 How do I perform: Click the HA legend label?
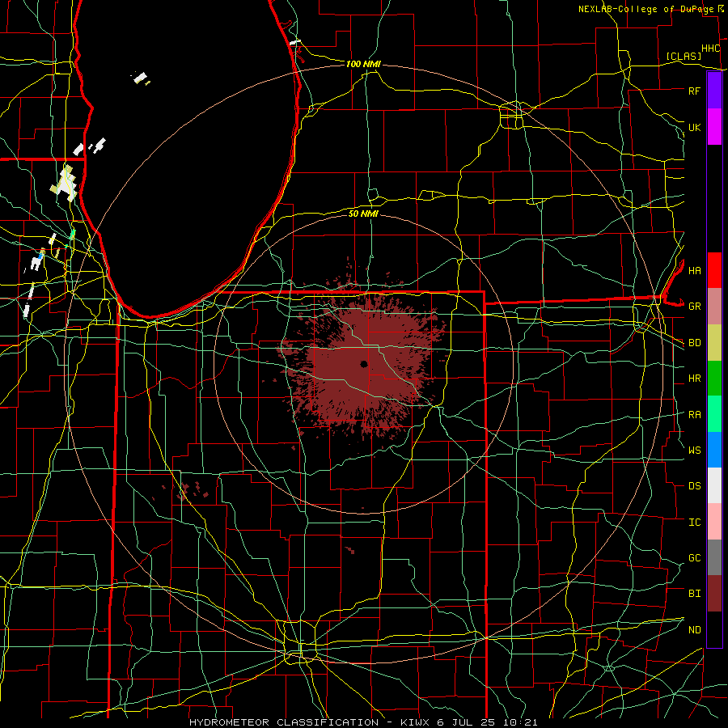[694, 270]
